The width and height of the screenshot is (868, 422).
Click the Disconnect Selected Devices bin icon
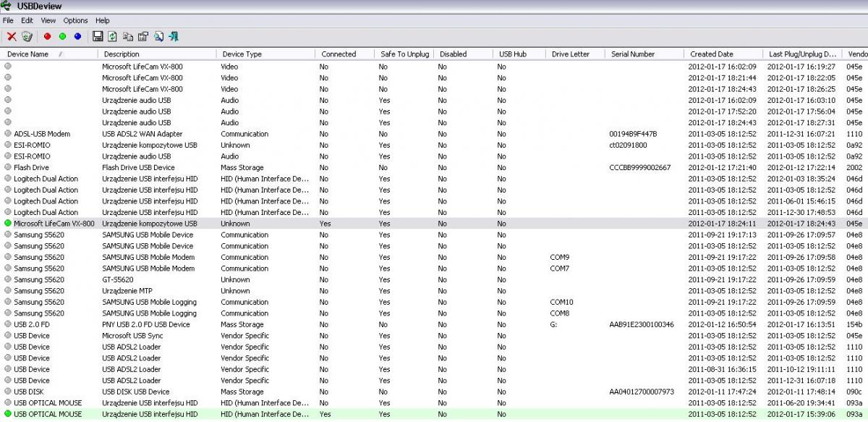27,36
